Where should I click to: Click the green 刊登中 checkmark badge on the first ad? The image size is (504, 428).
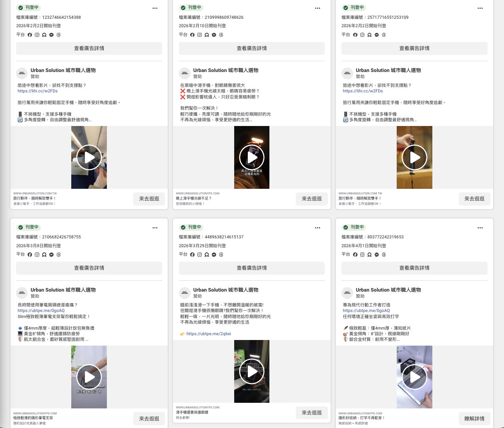[x=20, y=8]
